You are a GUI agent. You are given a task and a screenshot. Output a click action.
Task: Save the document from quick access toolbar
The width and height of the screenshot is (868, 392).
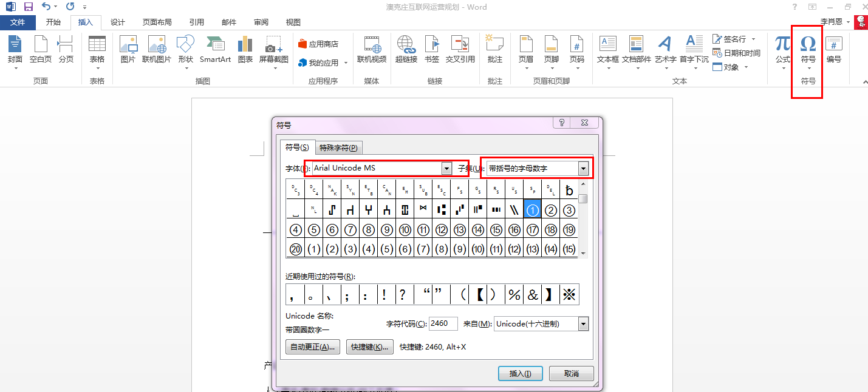point(29,7)
